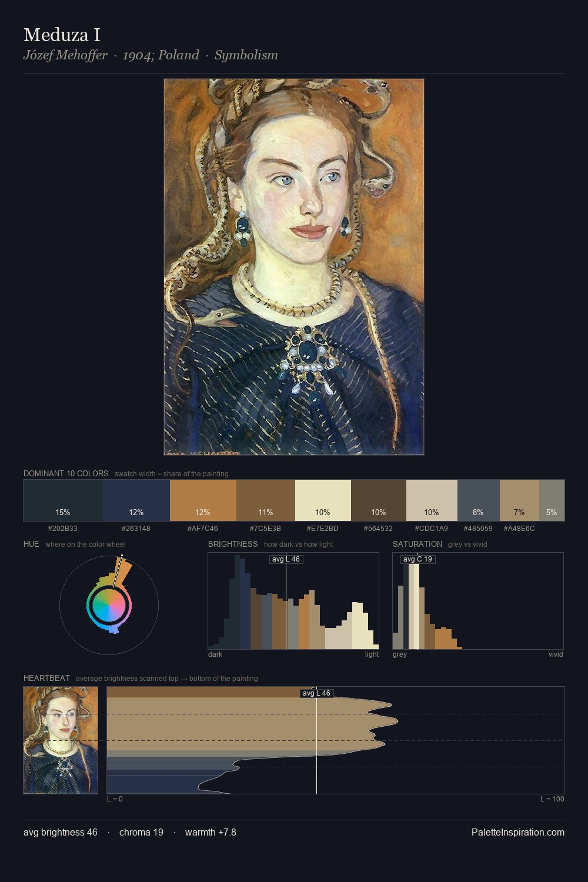Click the 1904; Poland label
Screen dimensions: 588x882
point(161,55)
